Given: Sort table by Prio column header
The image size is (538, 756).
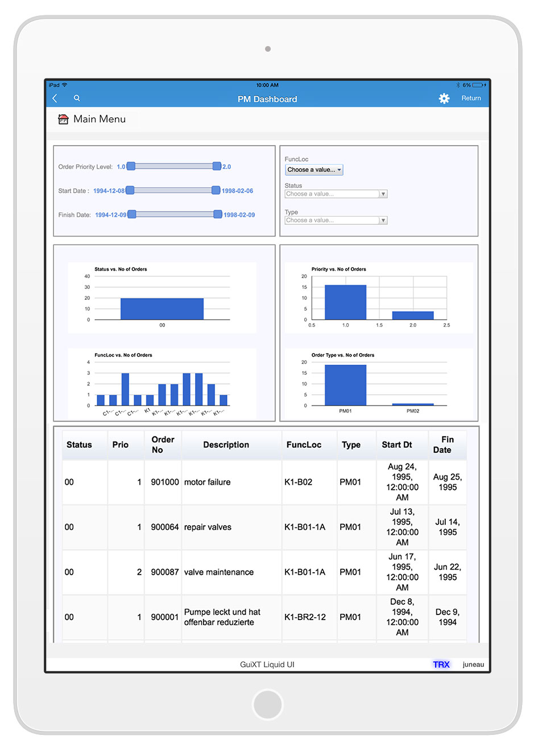Looking at the screenshot, I should (121, 445).
